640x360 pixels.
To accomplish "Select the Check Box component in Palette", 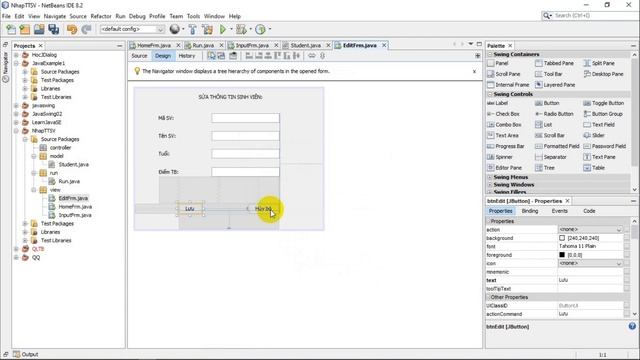I will pyautogui.click(x=503, y=114).
